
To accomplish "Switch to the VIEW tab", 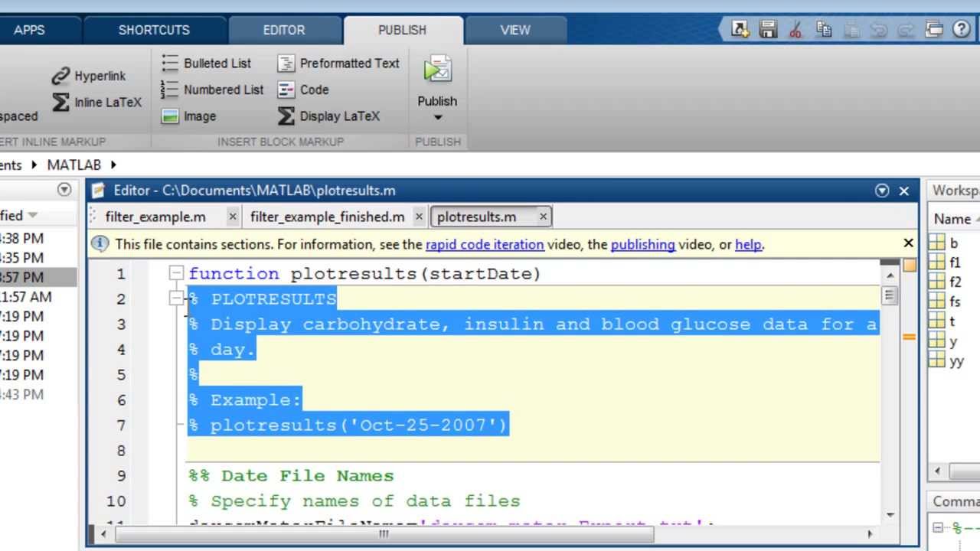I will [x=515, y=30].
